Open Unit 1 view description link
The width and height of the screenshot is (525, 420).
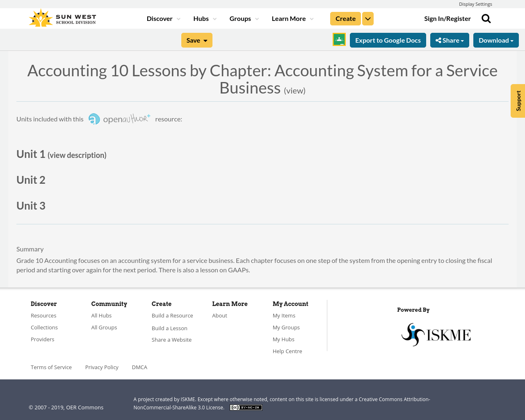[77, 155]
